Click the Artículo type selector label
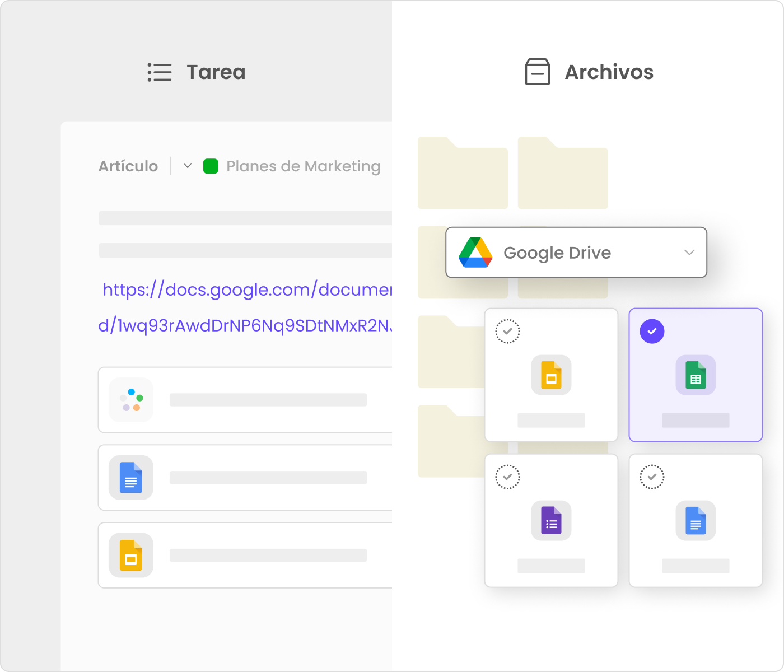The image size is (784, 672). pyautogui.click(x=128, y=166)
